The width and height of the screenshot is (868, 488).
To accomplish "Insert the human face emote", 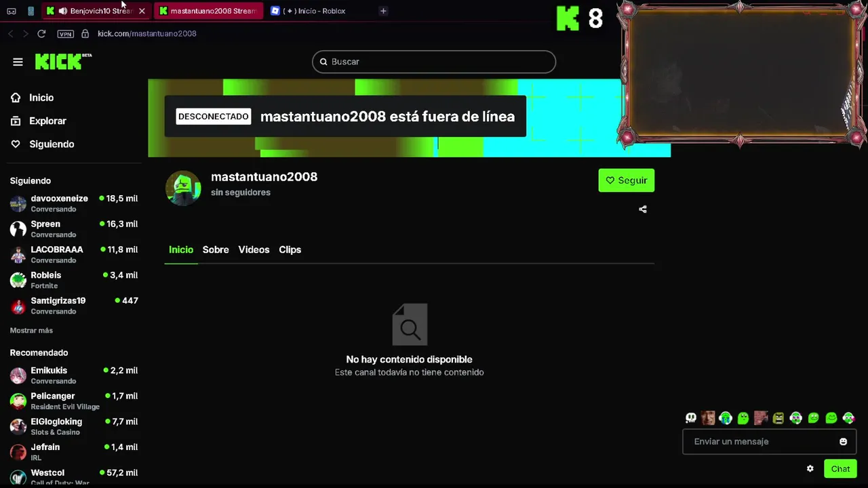I will [x=708, y=418].
